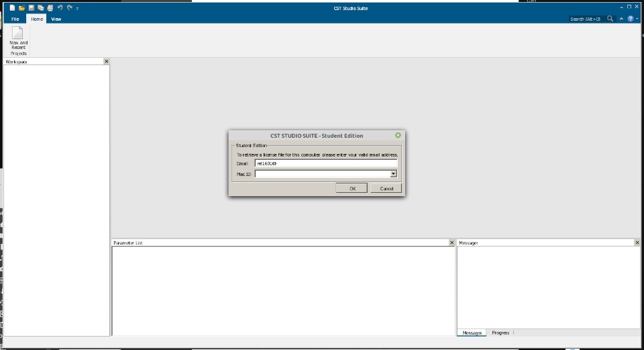
Task: Close the Workspace panel
Action: [107, 61]
